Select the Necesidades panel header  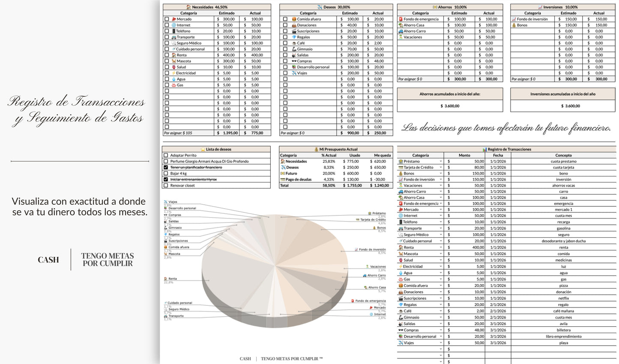tap(215, 7)
